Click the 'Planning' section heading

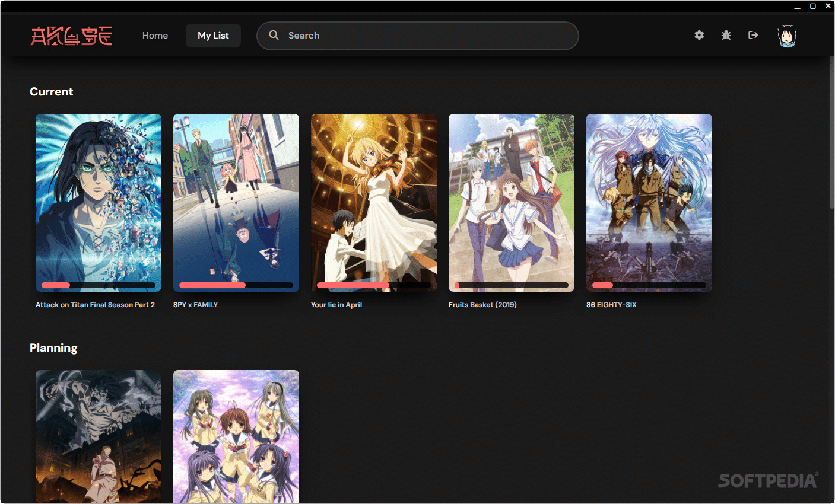pyautogui.click(x=53, y=347)
